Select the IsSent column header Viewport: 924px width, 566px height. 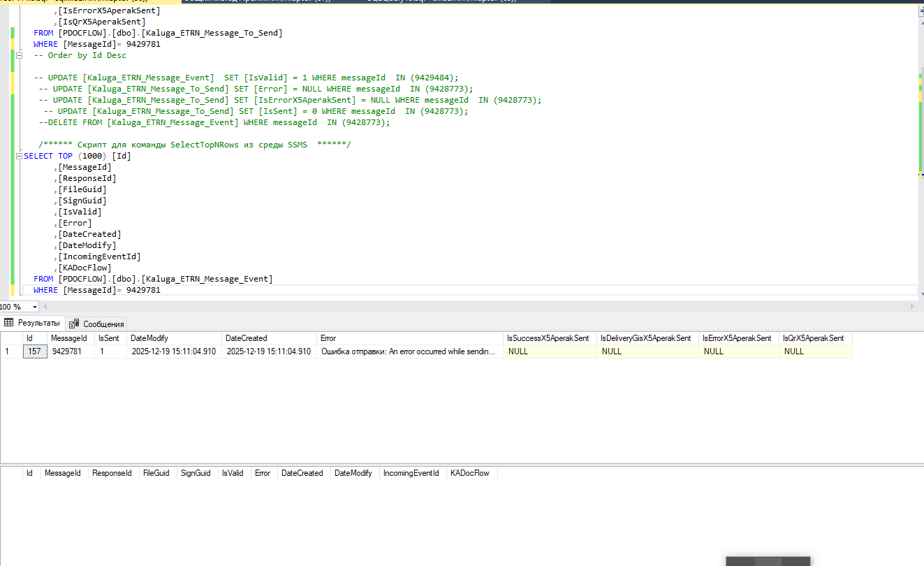(109, 338)
